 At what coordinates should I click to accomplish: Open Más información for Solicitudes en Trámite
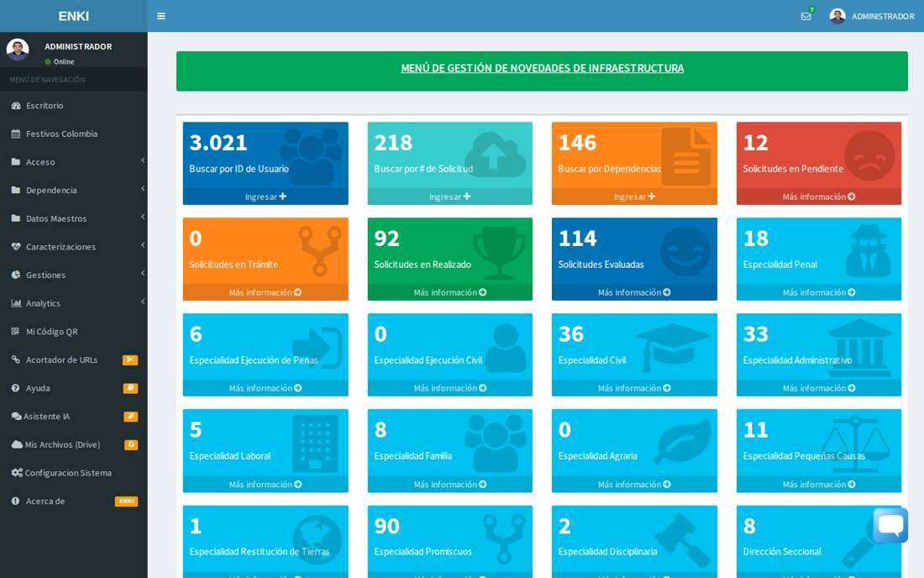click(265, 292)
